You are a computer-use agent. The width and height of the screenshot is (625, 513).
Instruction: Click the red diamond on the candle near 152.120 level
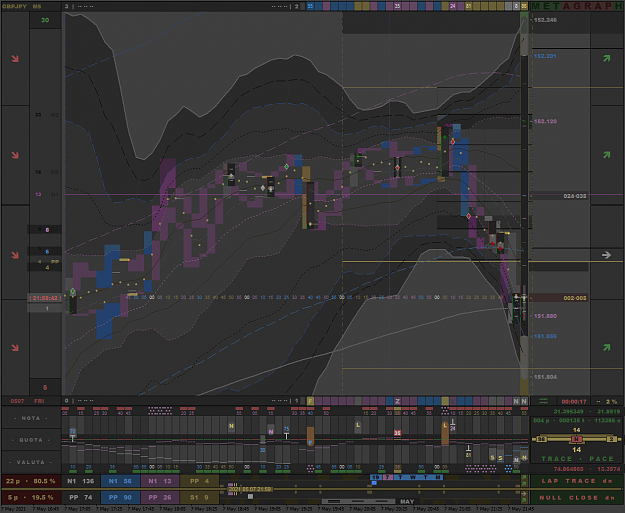tap(453, 142)
